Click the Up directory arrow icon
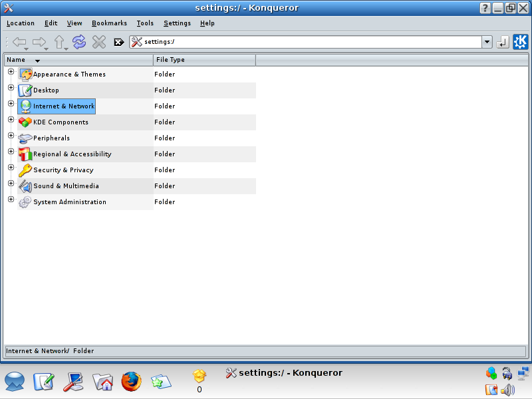 pos(59,43)
